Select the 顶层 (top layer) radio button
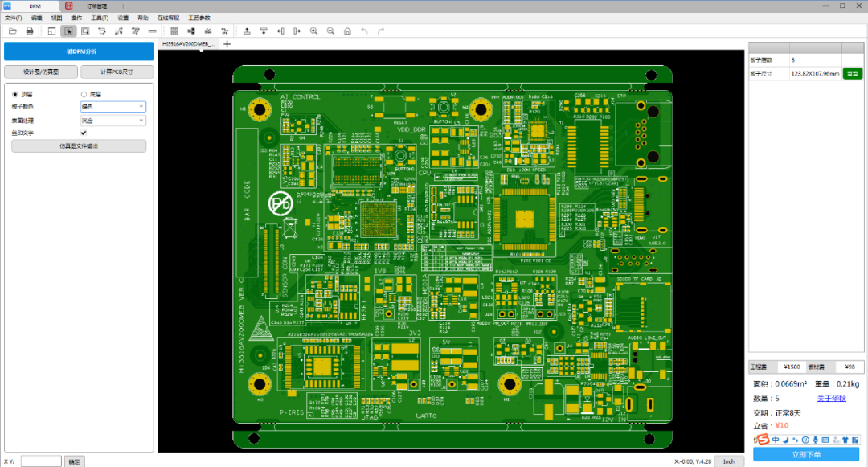 (15, 95)
